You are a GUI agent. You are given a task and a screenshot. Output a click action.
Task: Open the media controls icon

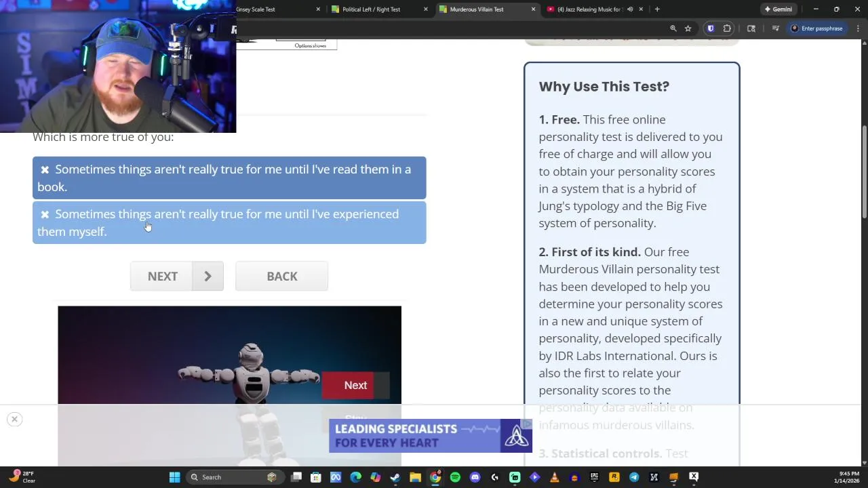[x=776, y=28]
